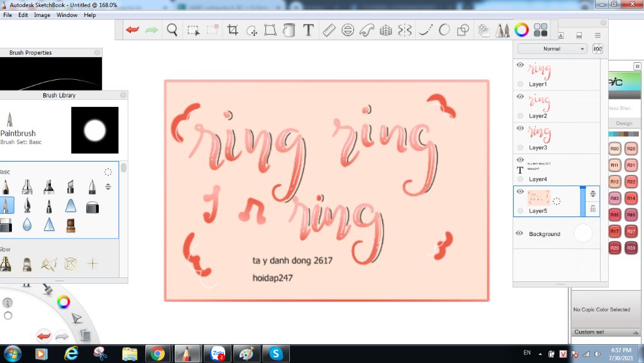Open the File menu
The height and width of the screenshot is (363, 644).
8,14
